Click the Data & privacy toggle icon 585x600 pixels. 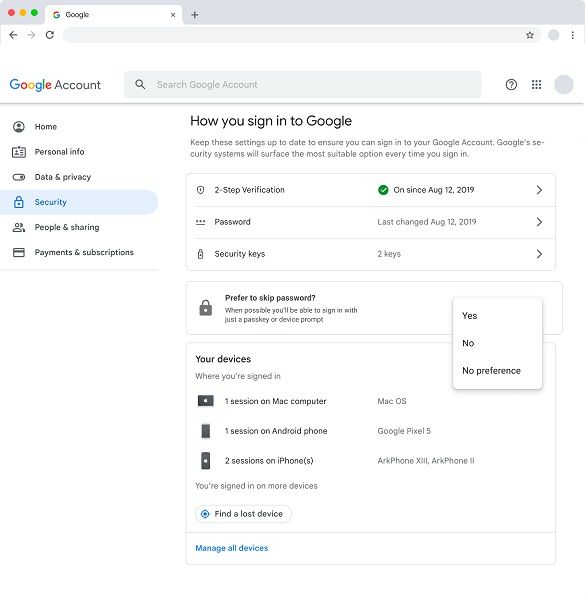pyautogui.click(x=19, y=177)
